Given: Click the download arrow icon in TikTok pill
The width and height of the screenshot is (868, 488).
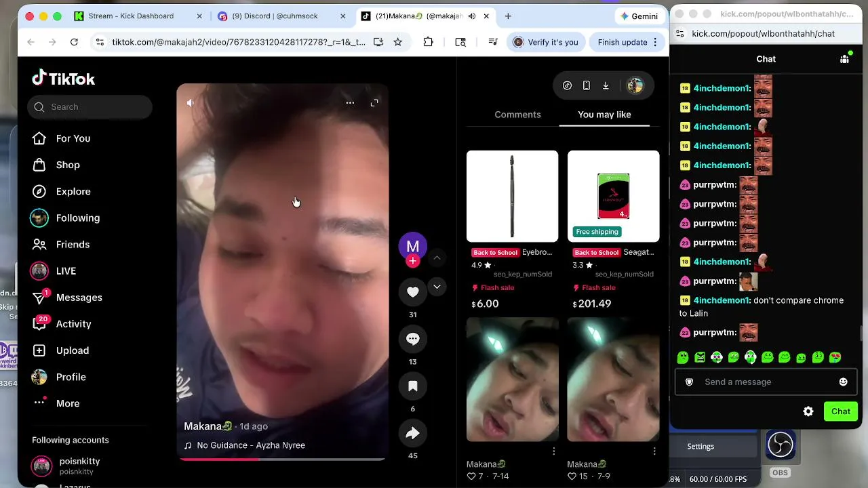Looking at the screenshot, I should tap(606, 85).
